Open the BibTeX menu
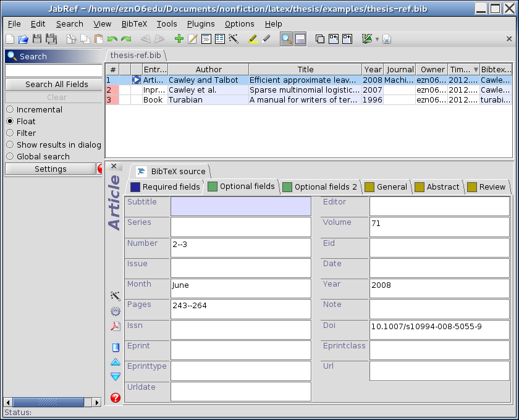The height and width of the screenshot is (420, 519). click(134, 23)
